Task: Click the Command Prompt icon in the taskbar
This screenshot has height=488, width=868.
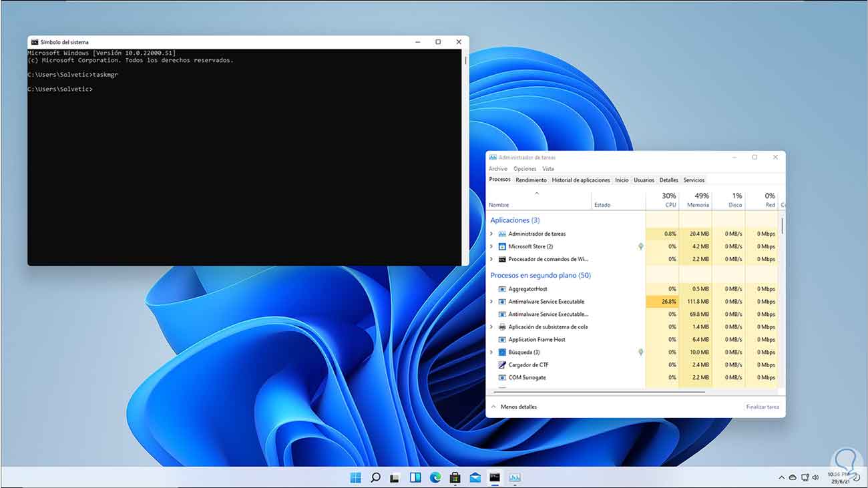Action: [x=495, y=477]
